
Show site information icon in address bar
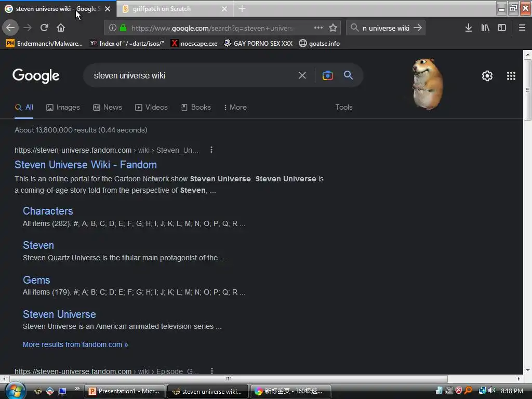coord(113,28)
